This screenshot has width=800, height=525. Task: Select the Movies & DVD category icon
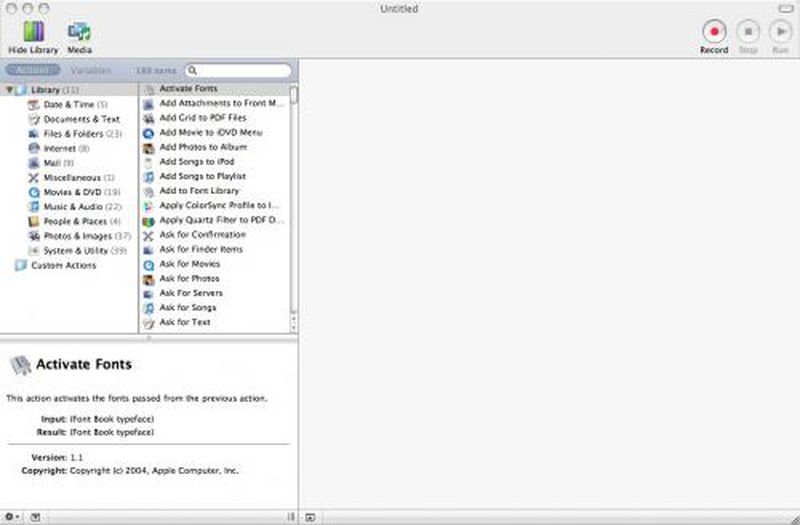(x=34, y=192)
